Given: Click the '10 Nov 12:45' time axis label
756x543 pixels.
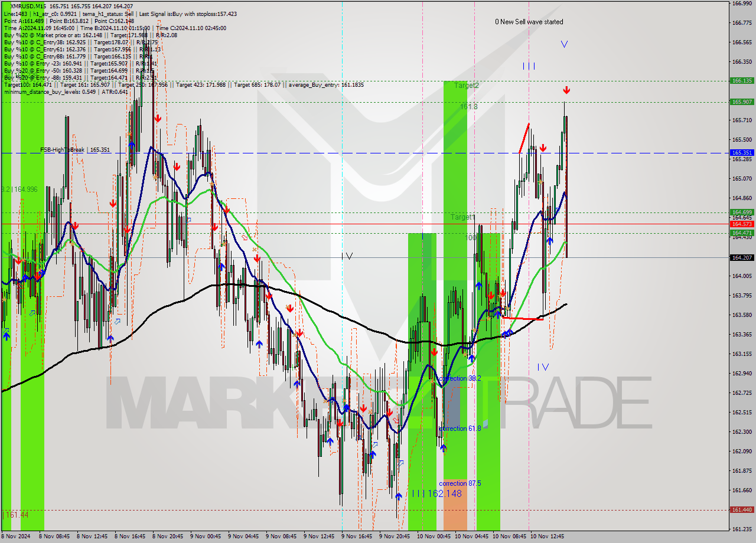Looking at the screenshot, I should coord(548,537).
